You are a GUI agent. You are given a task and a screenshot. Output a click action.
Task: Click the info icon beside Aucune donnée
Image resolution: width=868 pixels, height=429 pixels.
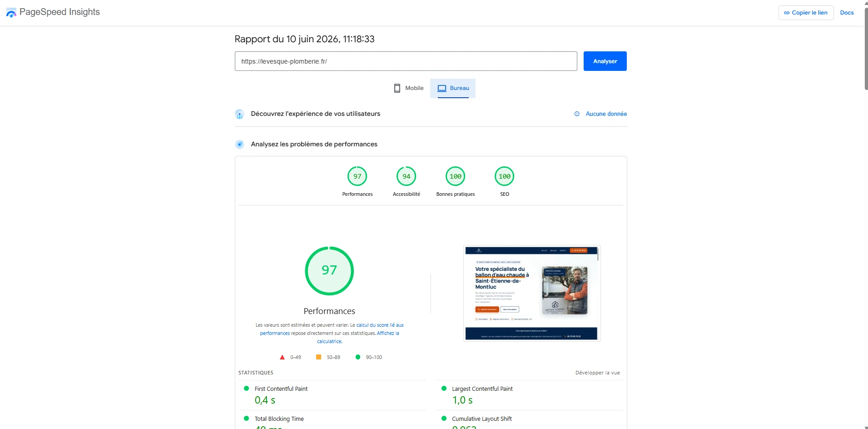click(x=577, y=114)
